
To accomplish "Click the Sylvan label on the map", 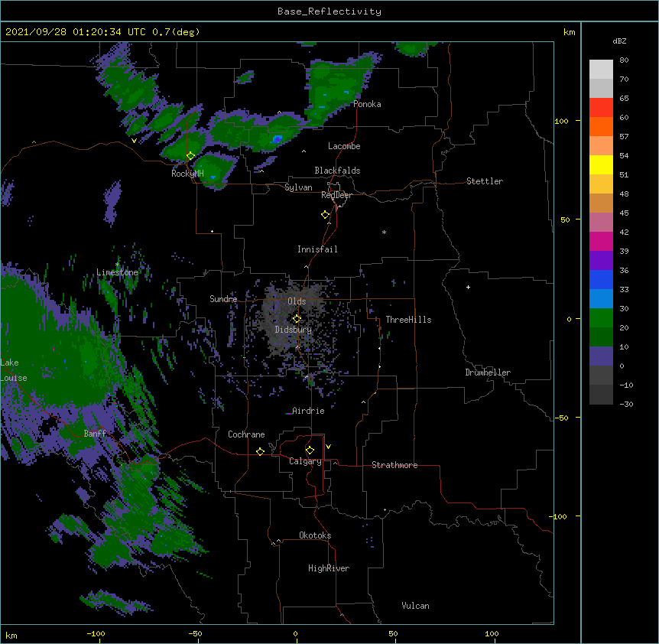I will [x=298, y=187].
